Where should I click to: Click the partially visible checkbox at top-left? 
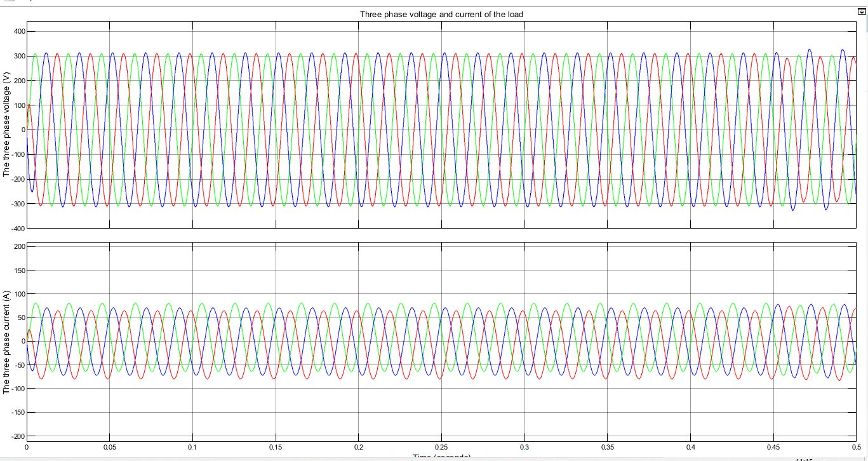(x=7, y=2)
